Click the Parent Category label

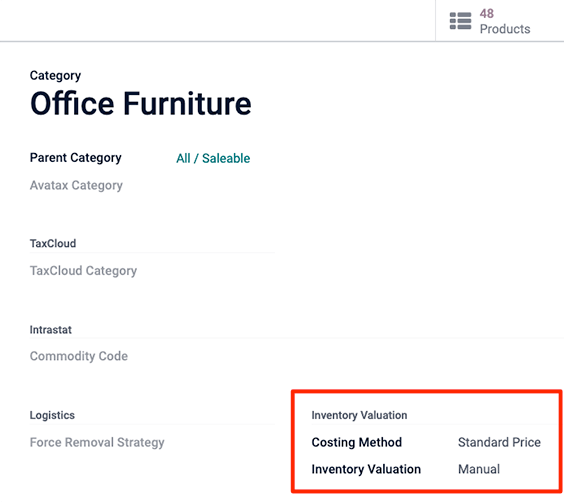(76, 158)
